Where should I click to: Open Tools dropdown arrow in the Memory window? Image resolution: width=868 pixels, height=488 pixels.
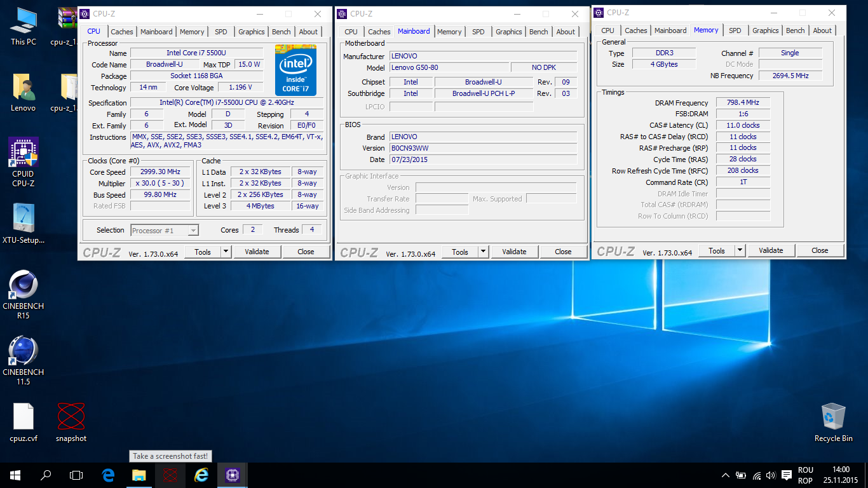tap(740, 250)
